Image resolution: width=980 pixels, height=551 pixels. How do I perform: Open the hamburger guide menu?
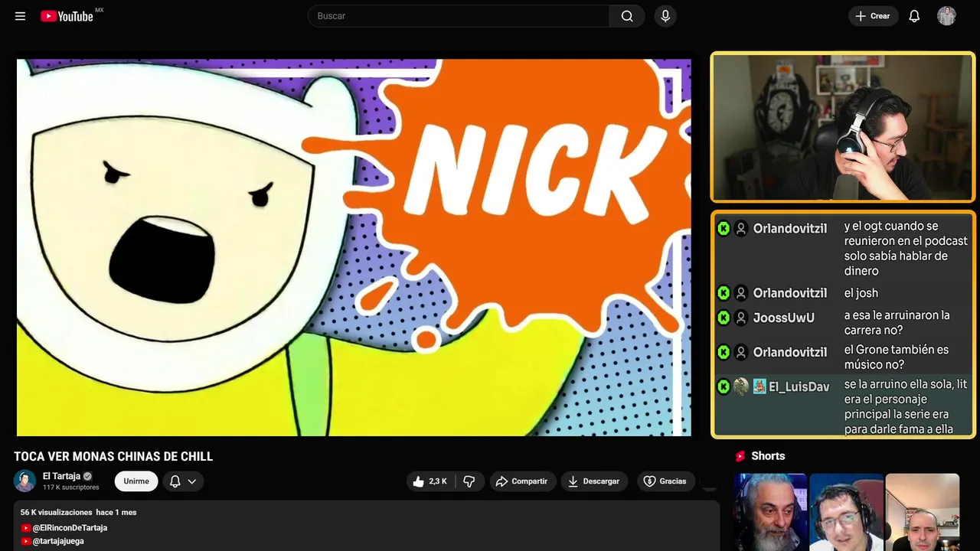click(x=20, y=16)
